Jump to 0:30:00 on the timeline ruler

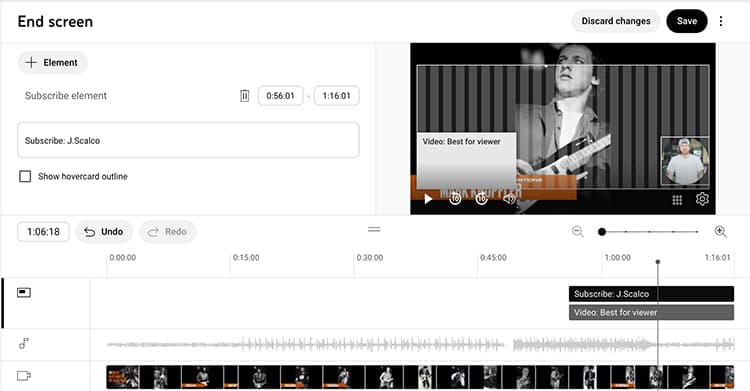370,257
